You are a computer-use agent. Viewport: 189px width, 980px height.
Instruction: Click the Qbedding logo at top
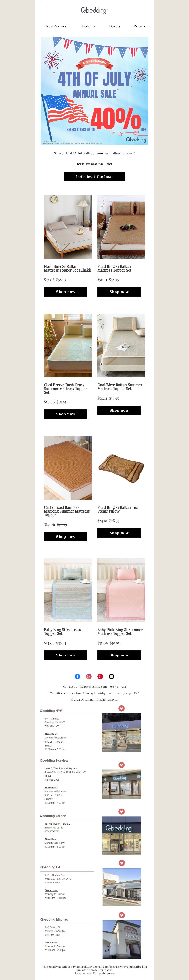94,11
